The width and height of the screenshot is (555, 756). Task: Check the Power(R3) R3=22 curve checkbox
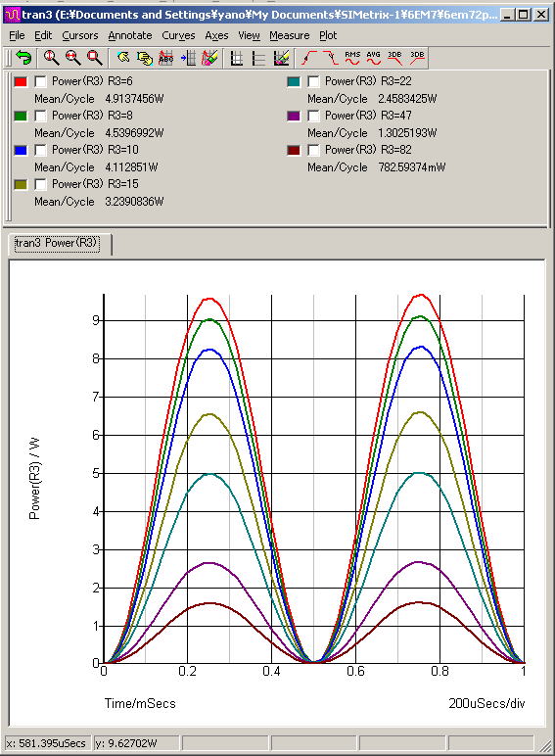pos(313,81)
